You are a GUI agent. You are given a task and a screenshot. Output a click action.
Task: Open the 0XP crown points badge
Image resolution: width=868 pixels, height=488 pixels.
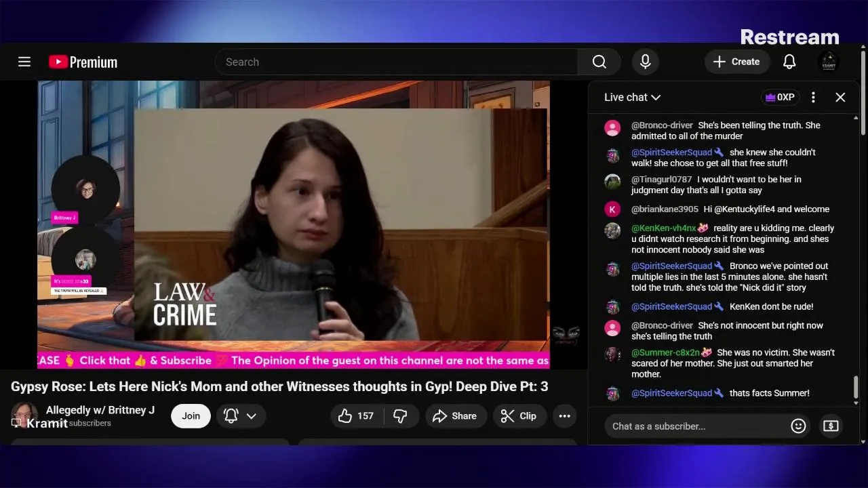(780, 98)
